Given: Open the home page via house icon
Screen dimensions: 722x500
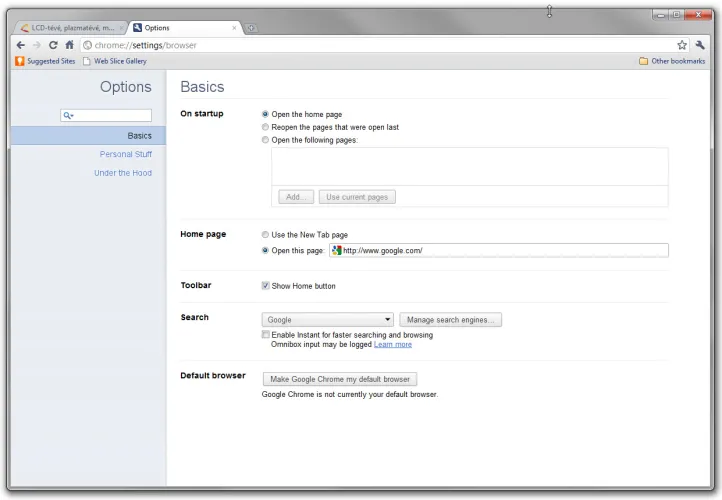Looking at the screenshot, I should pyautogui.click(x=70, y=45).
